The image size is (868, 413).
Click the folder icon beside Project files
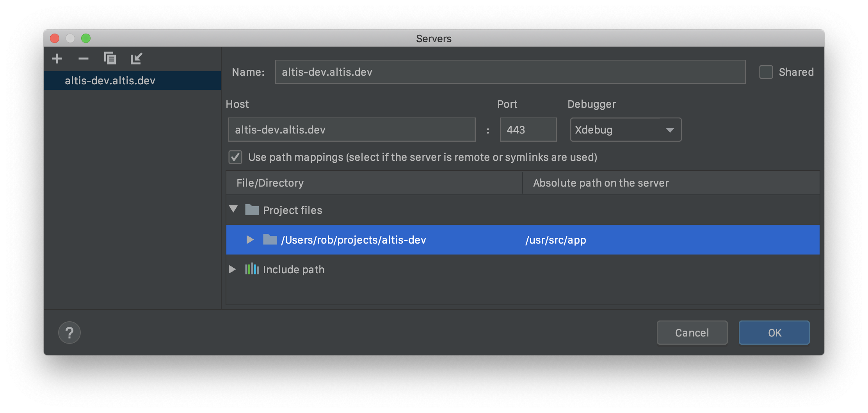pos(253,210)
